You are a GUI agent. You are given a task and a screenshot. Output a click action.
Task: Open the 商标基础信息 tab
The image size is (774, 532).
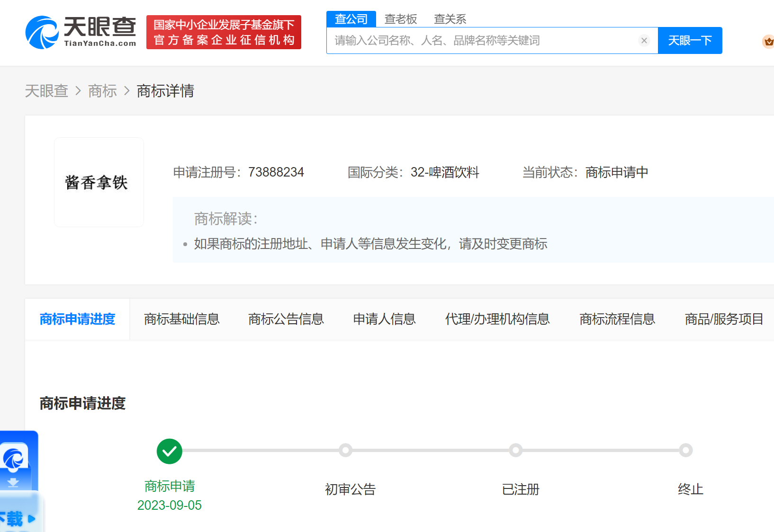pos(182,319)
